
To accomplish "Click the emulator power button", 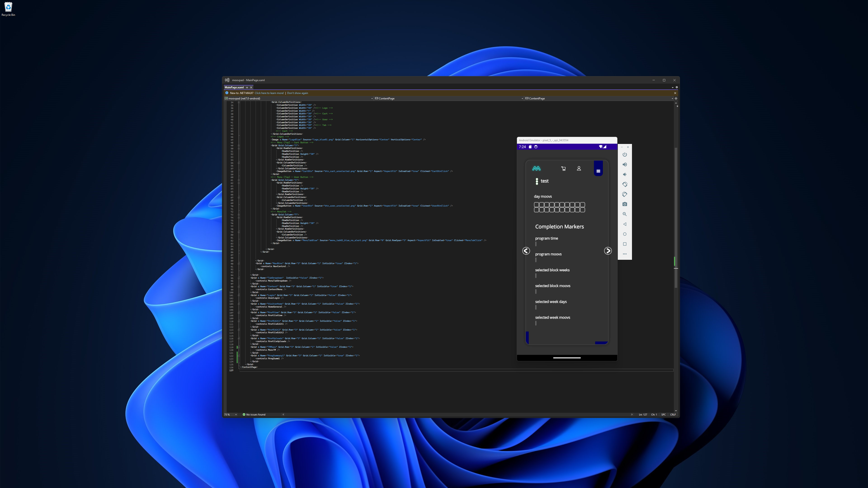I will coord(625,155).
